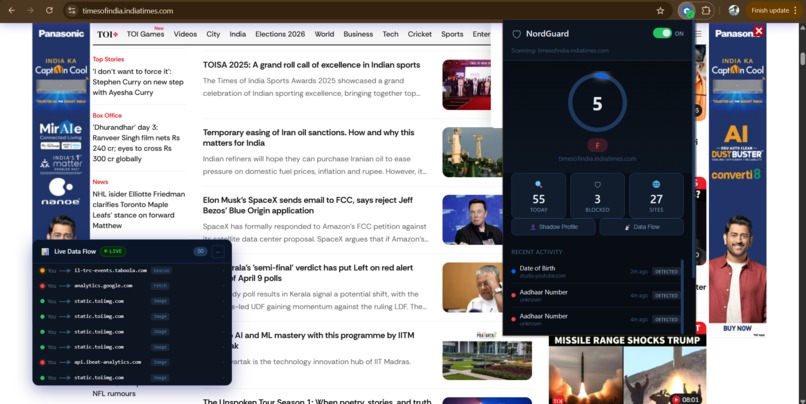Go back with the browser back arrow
The image size is (806, 404).
click(11, 10)
